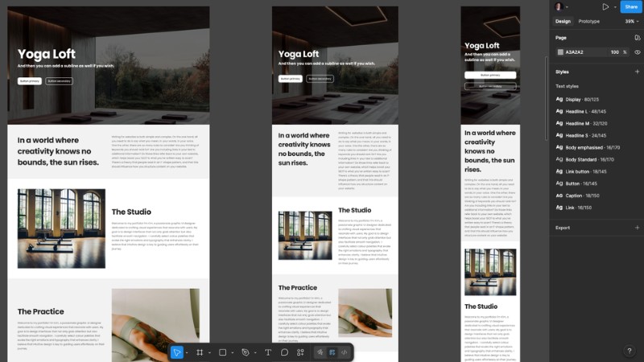This screenshot has width=644, height=362.
Task: Select the Move tool in the toolbar
Action: (177, 352)
